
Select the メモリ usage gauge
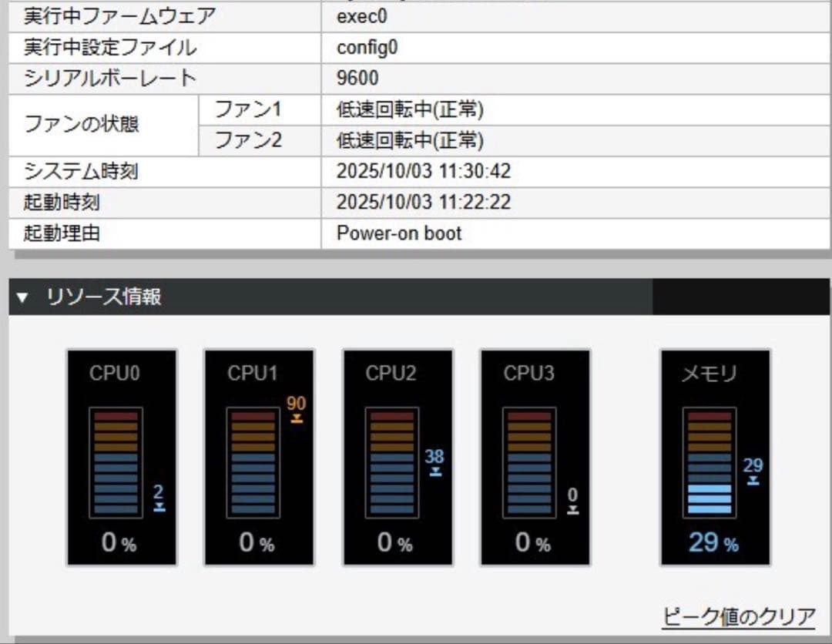point(715,458)
